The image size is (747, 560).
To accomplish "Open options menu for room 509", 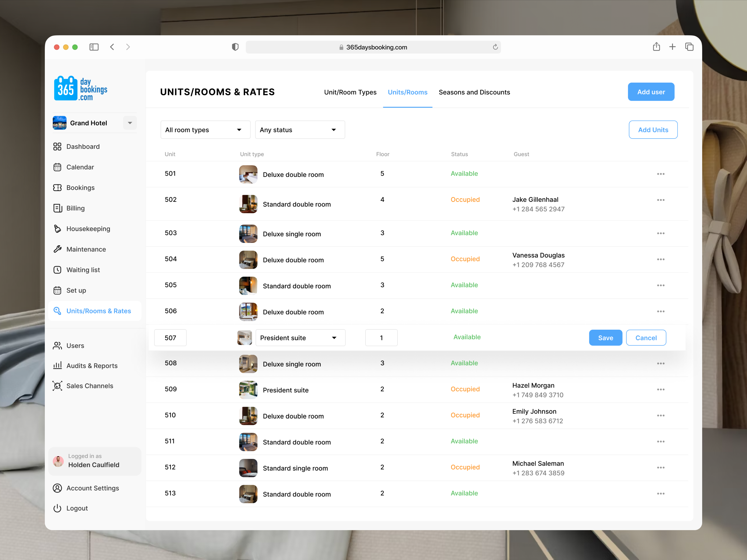I will (661, 389).
